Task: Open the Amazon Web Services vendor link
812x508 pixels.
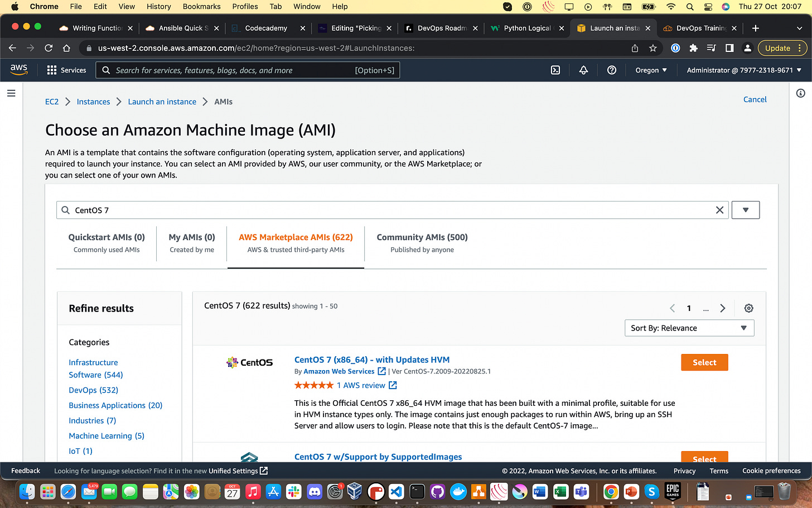Action: click(339, 371)
